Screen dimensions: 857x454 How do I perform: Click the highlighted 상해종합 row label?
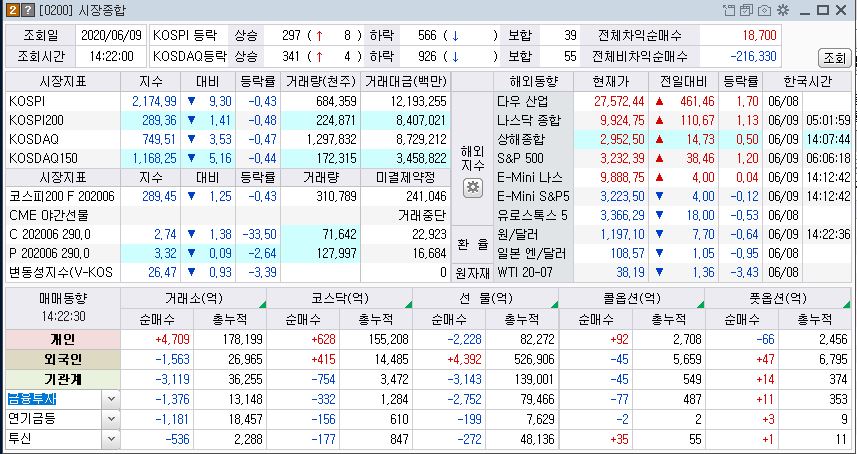pyautogui.click(x=521, y=139)
